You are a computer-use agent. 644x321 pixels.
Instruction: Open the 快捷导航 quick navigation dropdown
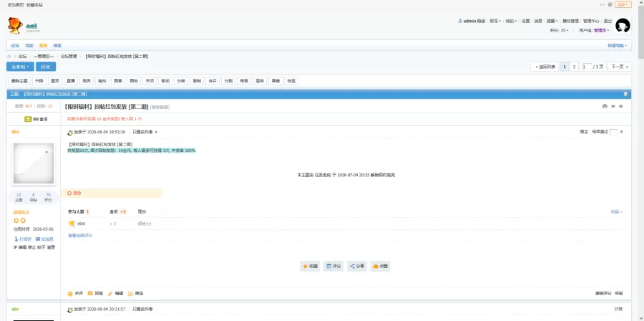pos(618,46)
